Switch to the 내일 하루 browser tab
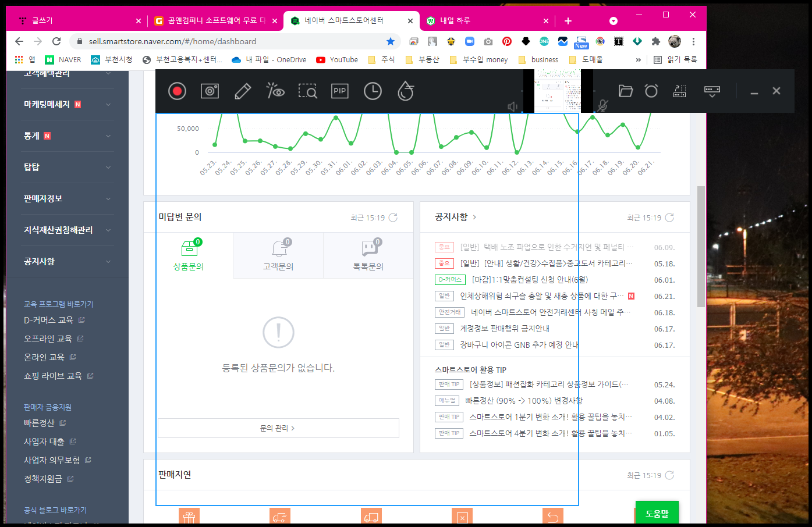 (x=487, y=21)
